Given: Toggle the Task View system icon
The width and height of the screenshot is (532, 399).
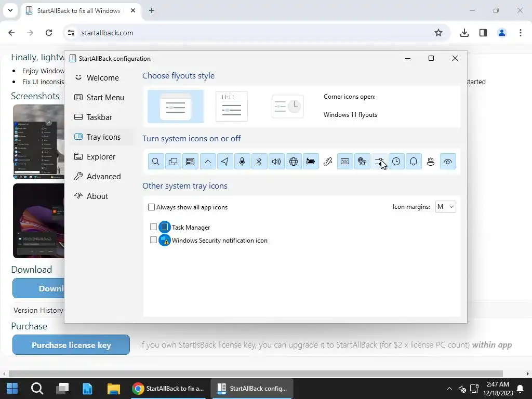Looking at the screenshot, I should (x=173, y=162).
